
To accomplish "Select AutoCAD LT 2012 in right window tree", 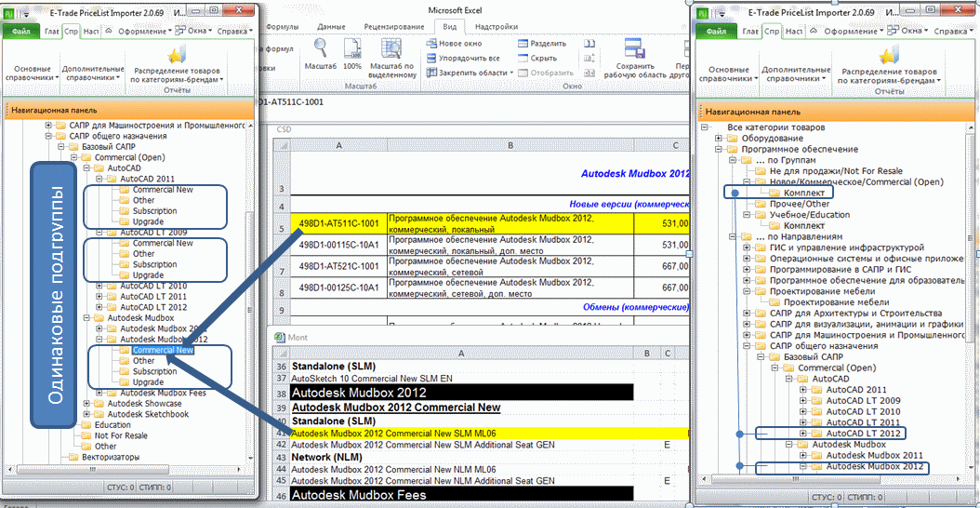I will pos(863,433).
